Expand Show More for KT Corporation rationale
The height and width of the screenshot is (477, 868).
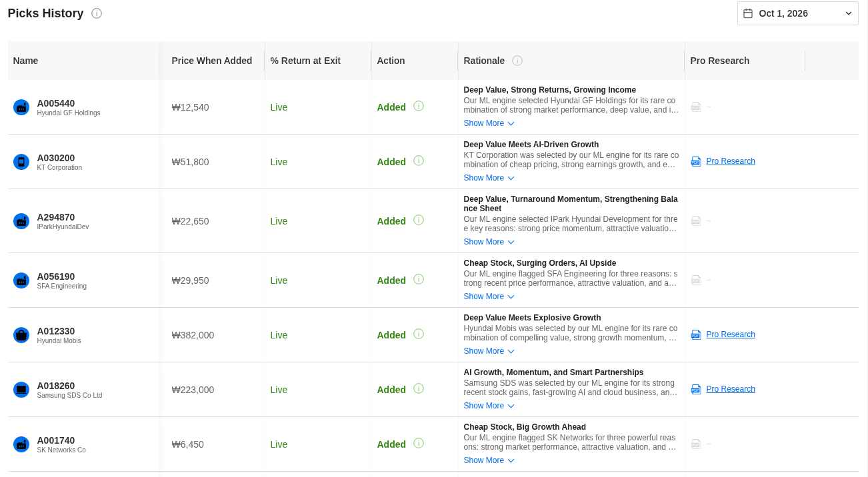pos(489,178)
